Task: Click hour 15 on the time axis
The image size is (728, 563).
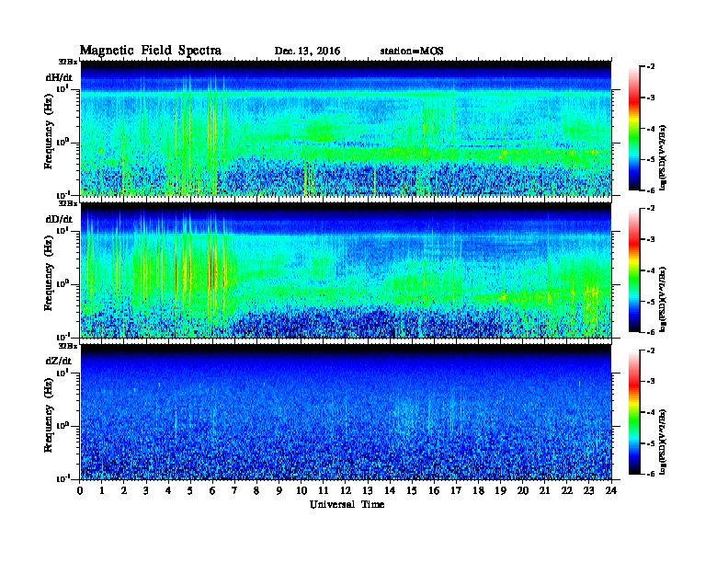Action: [413, 491]
